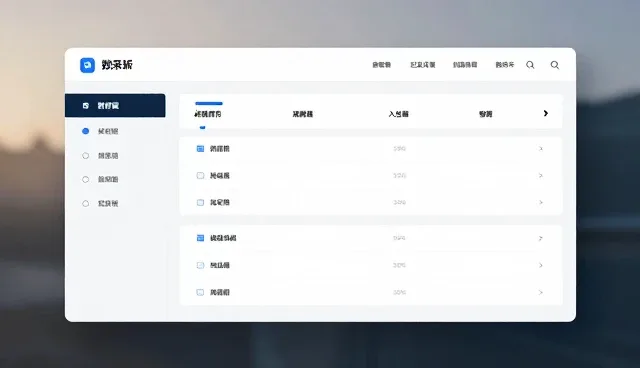Click the icon inside the highlighted navy sidebar item
Viewport: 640px width, 368px height.
click(x=86, y=106)
